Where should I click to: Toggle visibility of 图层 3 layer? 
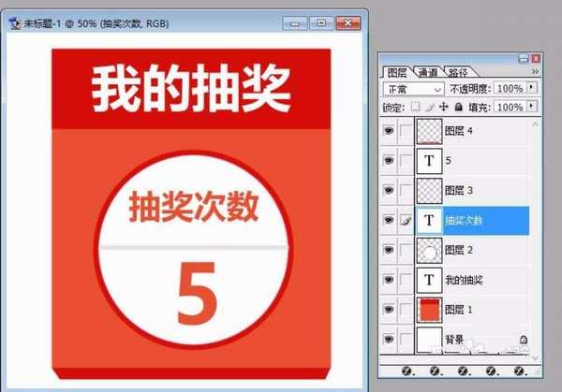[388, 190]
